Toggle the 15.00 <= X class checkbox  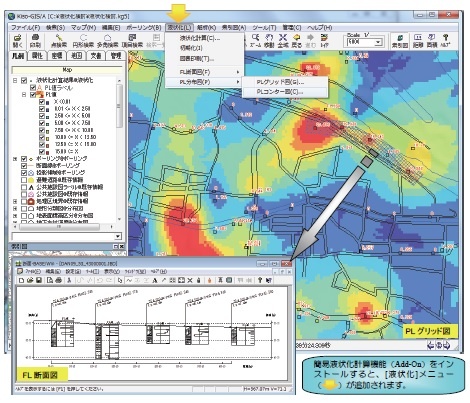42,151
